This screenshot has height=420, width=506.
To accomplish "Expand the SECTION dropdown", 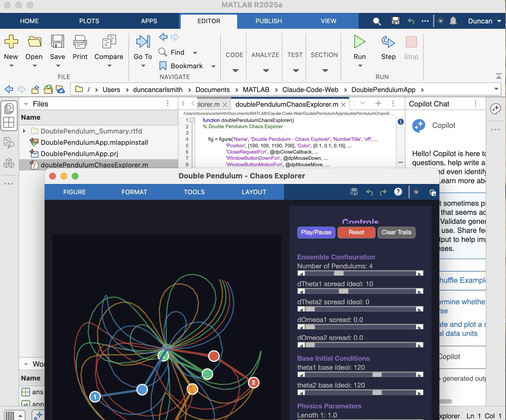I will [x=325, y=71].
